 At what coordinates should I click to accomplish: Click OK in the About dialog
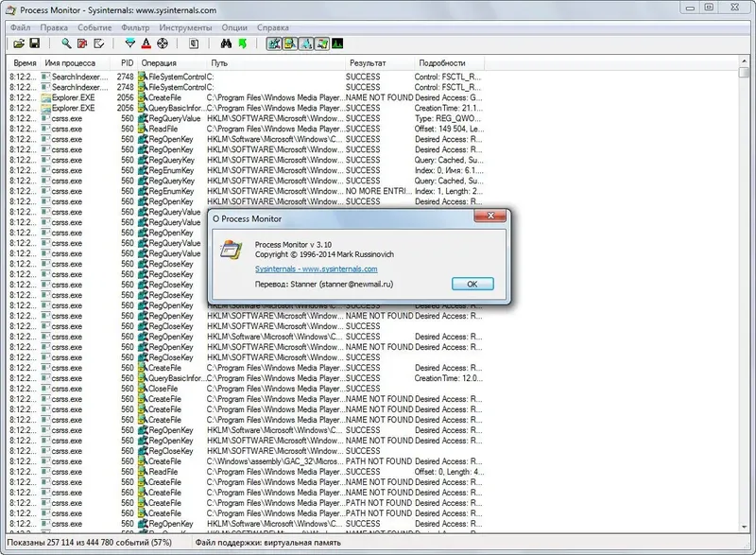472,284
